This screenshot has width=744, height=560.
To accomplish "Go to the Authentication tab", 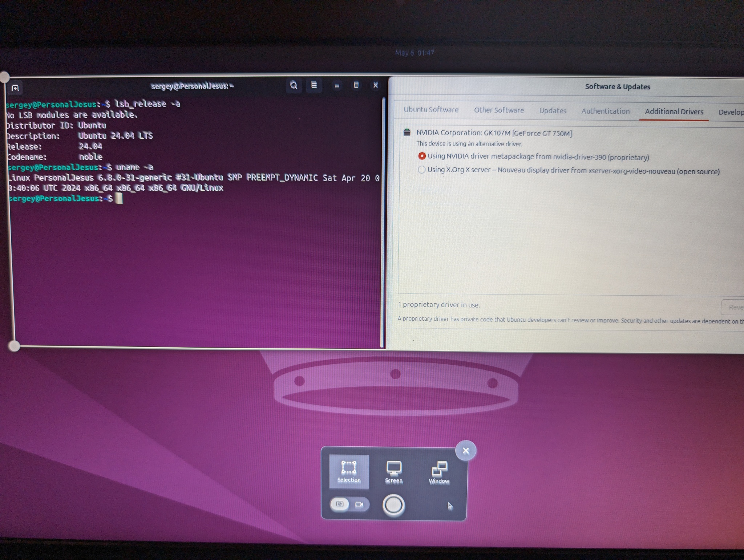I will [605, 111].
